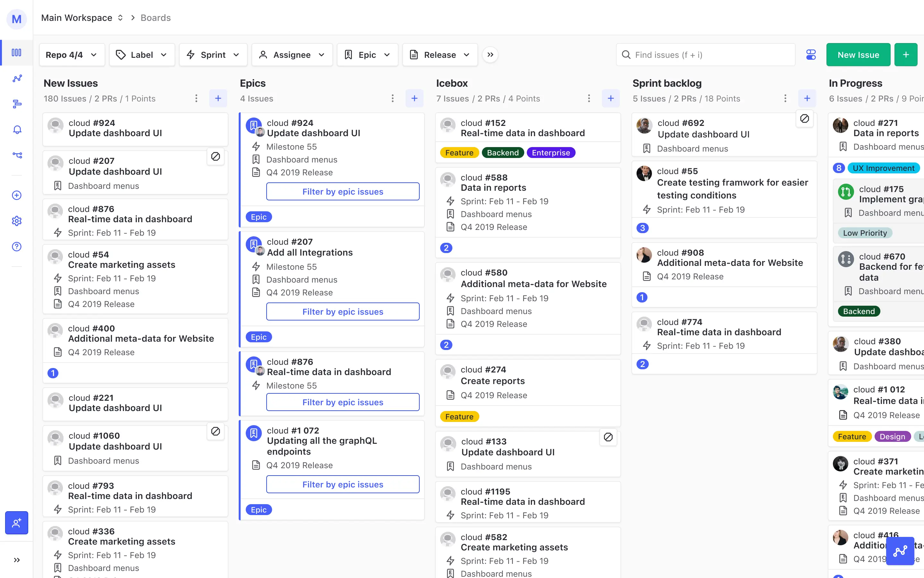Open card cloud #1195 Real-time data in dashboard
Screen dimensions: 924x578
point(528,502)
